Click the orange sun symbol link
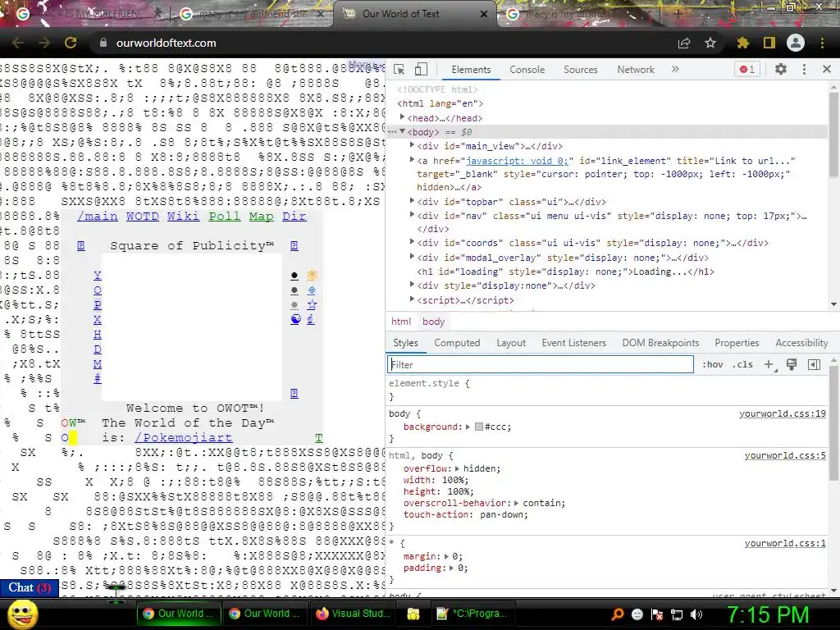Viewport: 840px width, 630px height. click(312, 275)
